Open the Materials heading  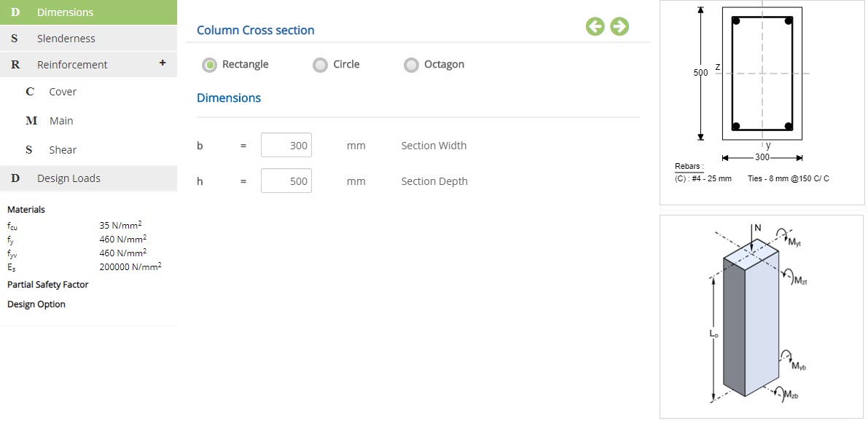tap(26, 210)
